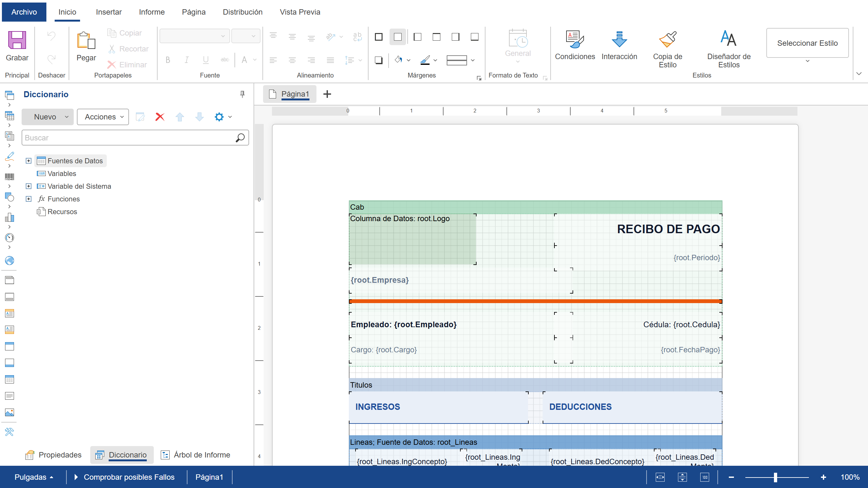Viewport: 868px width, 488px height.
Task: Select the barcode tool in sidebar
Action: click(x=10, y=177)
